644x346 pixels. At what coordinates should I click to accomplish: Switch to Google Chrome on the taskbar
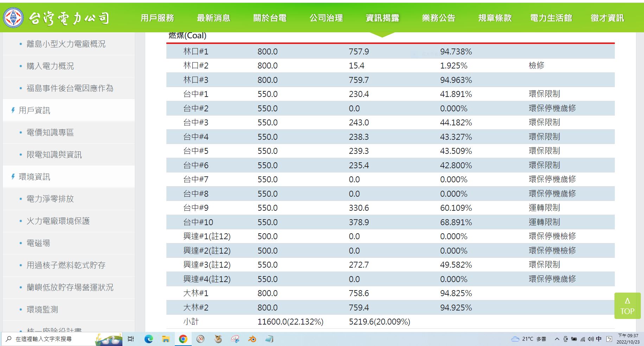tap(183, 339)
